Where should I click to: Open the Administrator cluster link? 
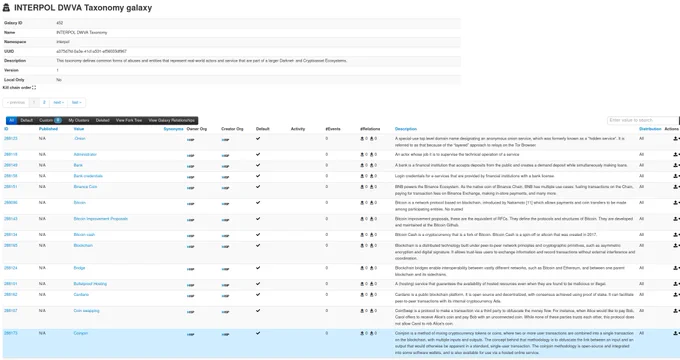pos(85,154)
